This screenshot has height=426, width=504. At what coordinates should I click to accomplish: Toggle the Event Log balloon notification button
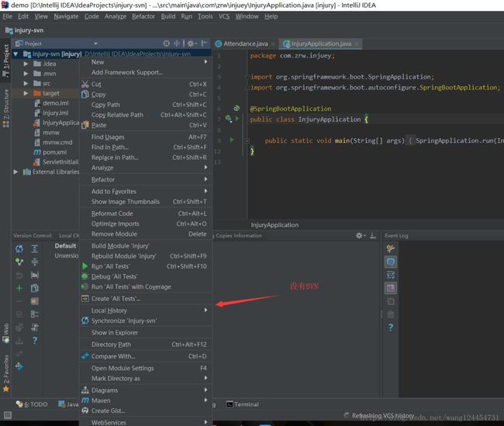click(x=391, y=262)
